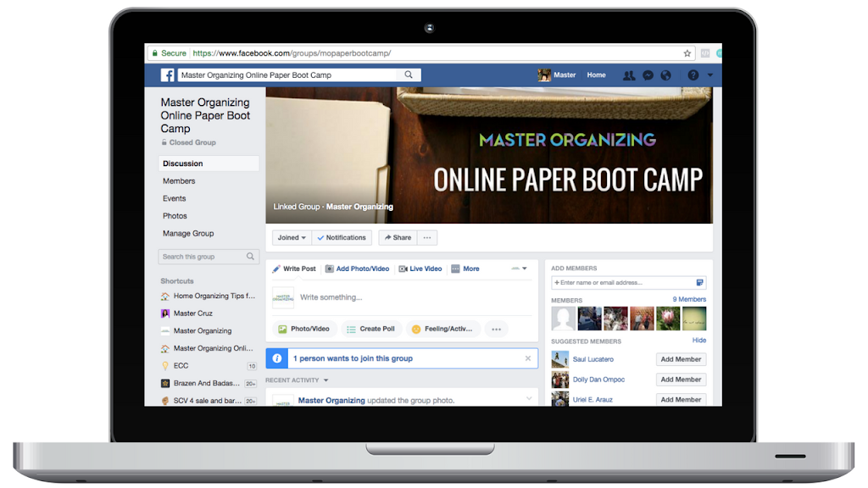Click the info icon on join notice
This screenshot has height=488, width=868.
tap(277, 358)
